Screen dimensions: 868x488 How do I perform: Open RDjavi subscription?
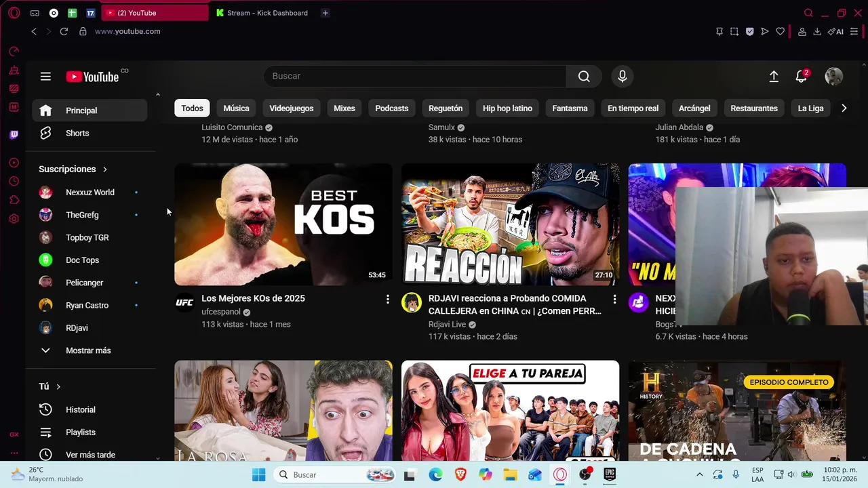tap(90, 328)
